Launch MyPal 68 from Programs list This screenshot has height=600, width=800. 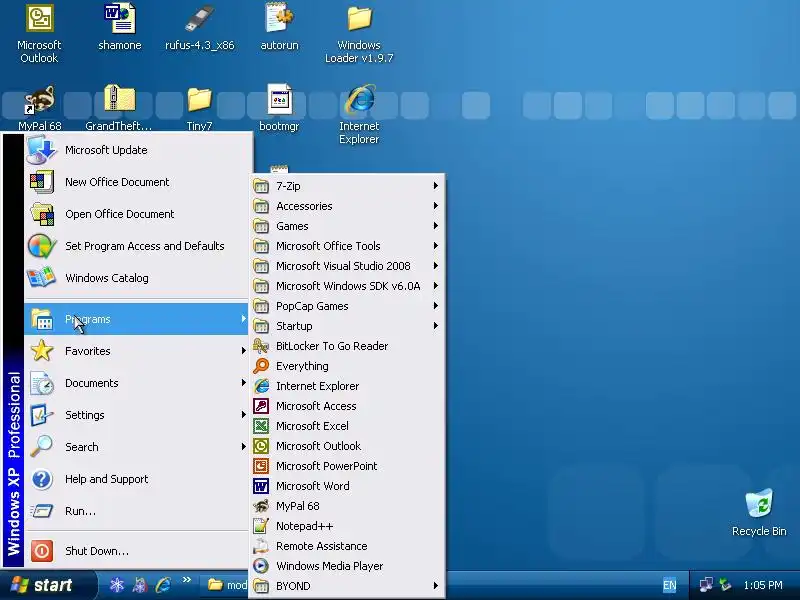click(347, 506)
